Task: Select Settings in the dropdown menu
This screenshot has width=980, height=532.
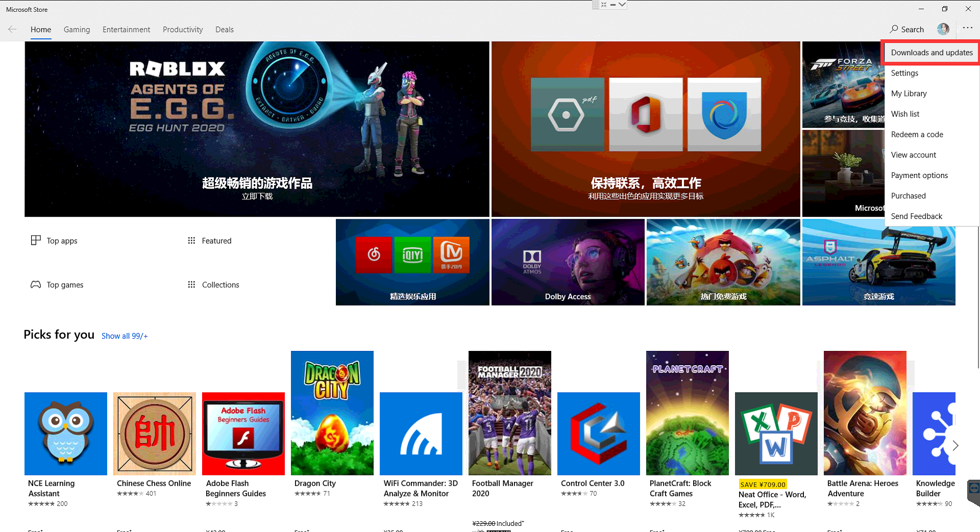Action: (x=932, y=73)
